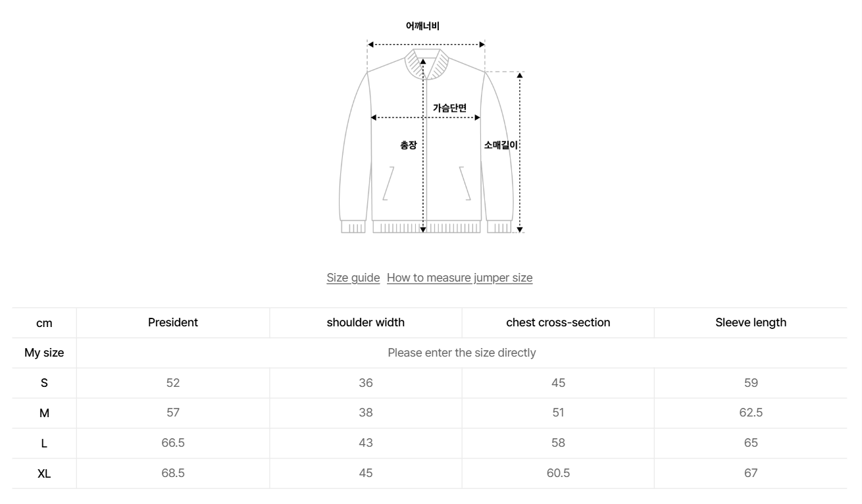Screen dimensions: 862x504
Task: Click the jacket collar in the diagram
Action: pos(426,63)
